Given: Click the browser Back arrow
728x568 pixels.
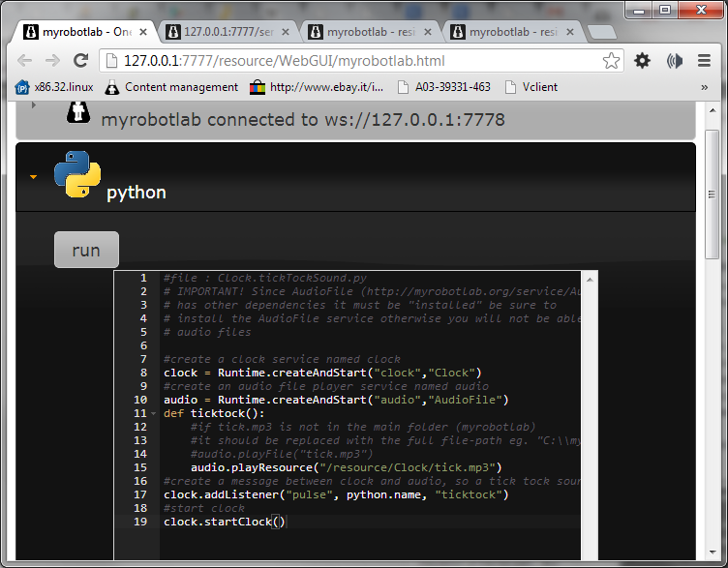Looking at the screenshot, I should tap(24, 60).
